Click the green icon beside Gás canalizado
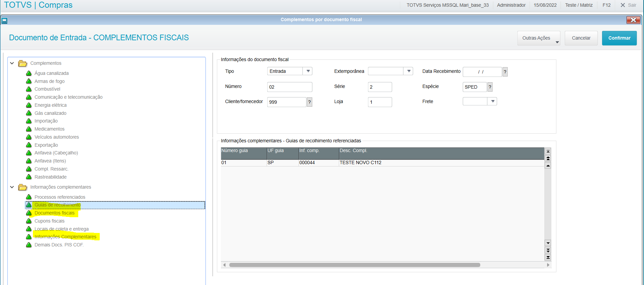The width and height of the screenshot is (644, 285). 29,113
